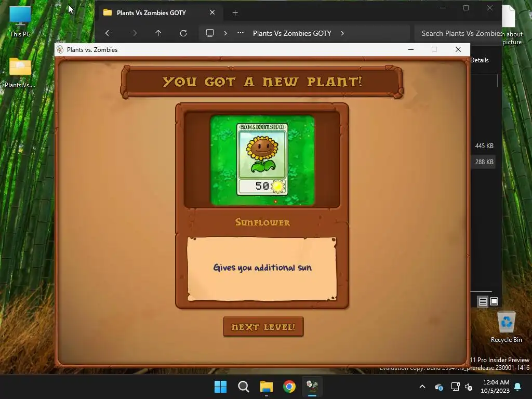This screenshot has width=532, height=399.
Task: Select the 445 KB file row
Action: (484, 146)
